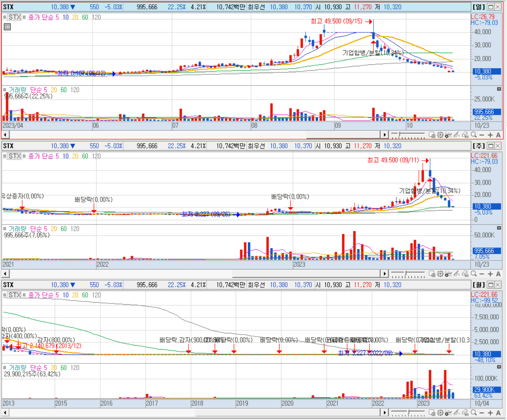Click the daily chart scrollbar left arrow
Image resolution: width=507 pixels, height=420 pixels.
pos(5,135)
